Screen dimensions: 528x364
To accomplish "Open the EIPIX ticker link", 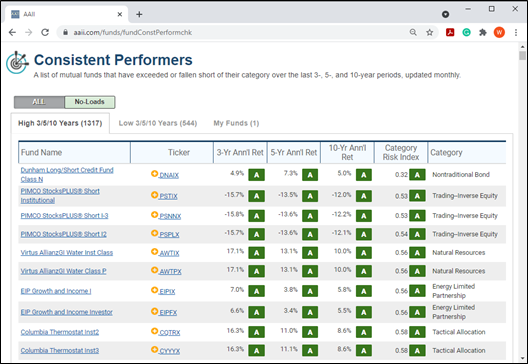I will point(167,292).
